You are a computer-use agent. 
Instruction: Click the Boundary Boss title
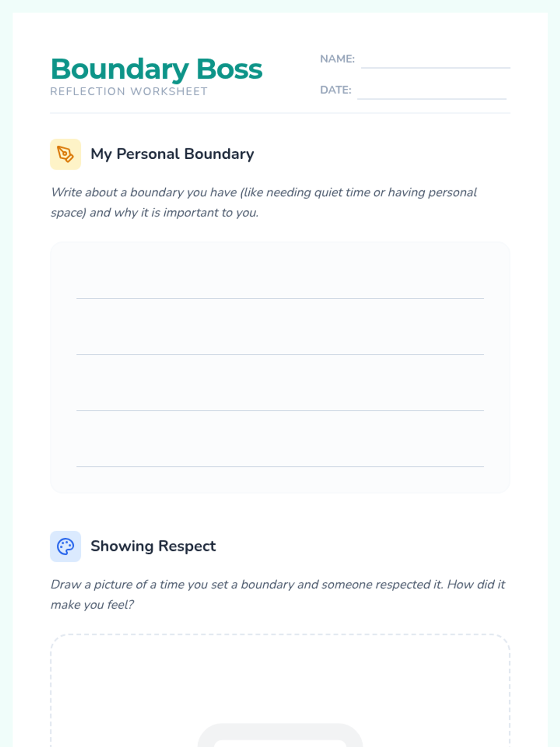pyautogui.click(x=156, y=69)
